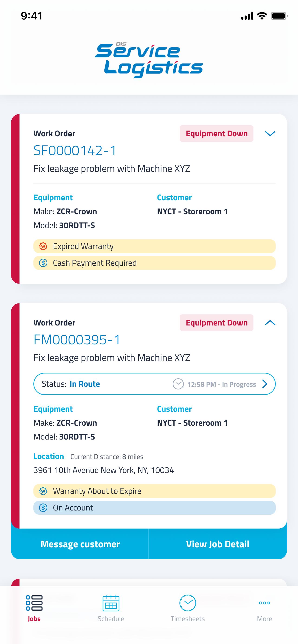This screenshot has height=644, width=298.
Task: Open the More dots icon
Action: coord(265,603)
